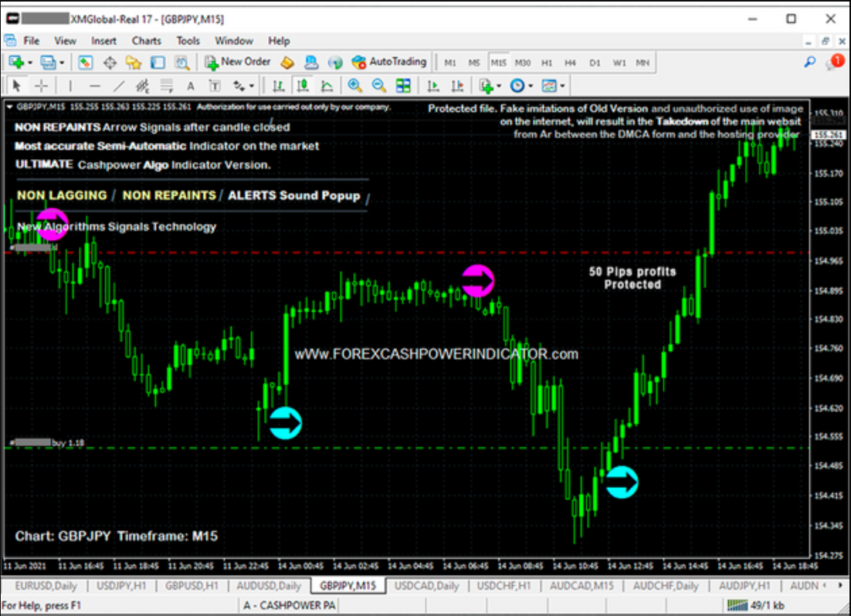
Task: Set timeframe to H1
Action: coord(547,63)
